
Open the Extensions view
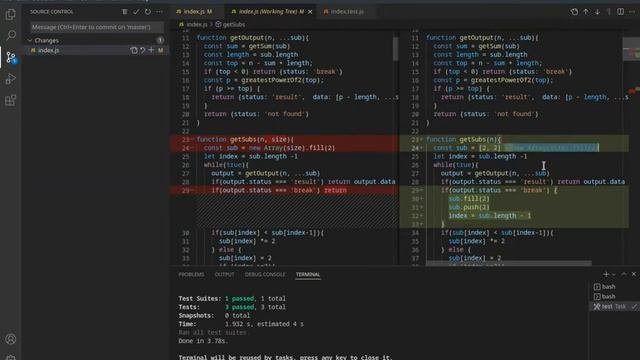coord(11,100)
